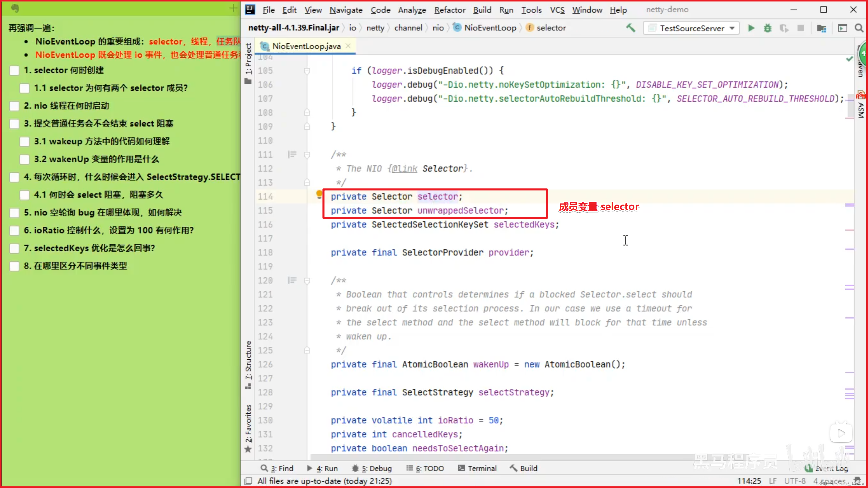Open the TestSourceServer run configuration dropdown
This screenshot has height=488, width=868.
point(691,28)
